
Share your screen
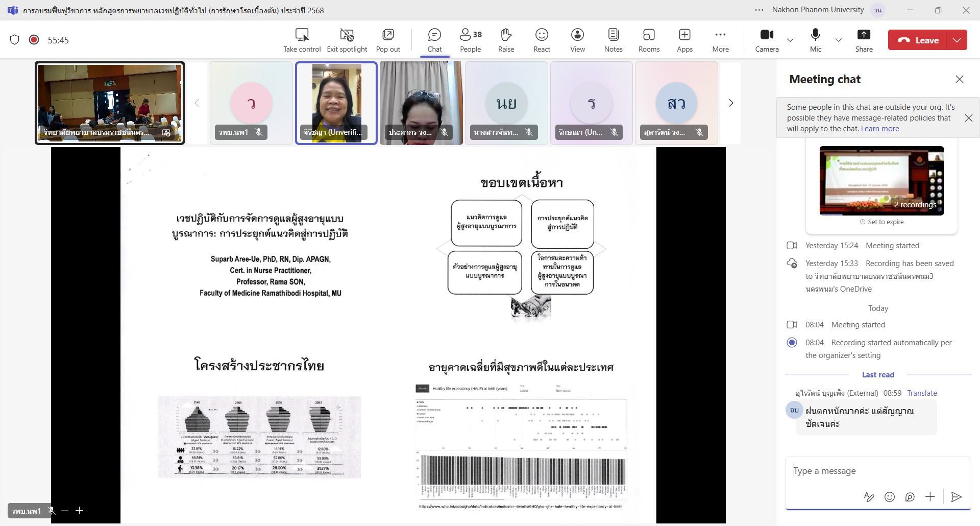pyautogui.click(x=864, y=40)
